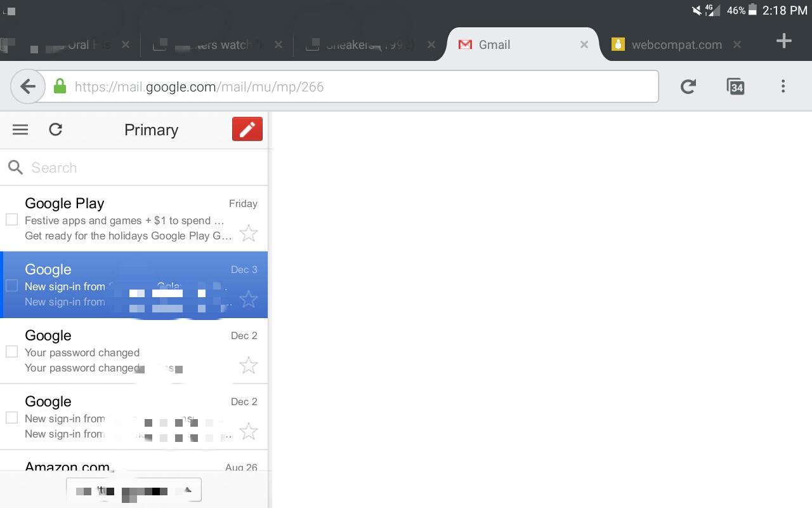This screenshot has height=508, width=812.
Task: Open the browser three-dot overflow menu
Action: (783, 86)
